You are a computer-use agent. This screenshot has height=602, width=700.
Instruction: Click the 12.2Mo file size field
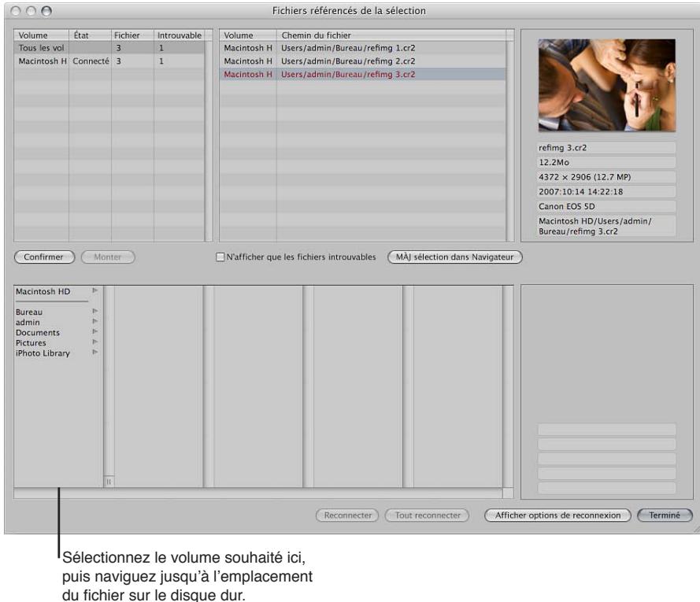(607, 162)
